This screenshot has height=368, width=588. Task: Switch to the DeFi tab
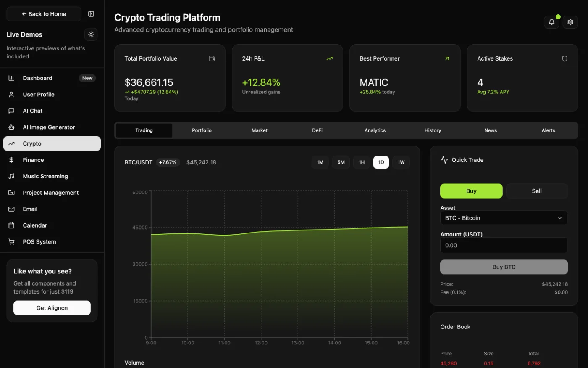(x=317, y=130)
